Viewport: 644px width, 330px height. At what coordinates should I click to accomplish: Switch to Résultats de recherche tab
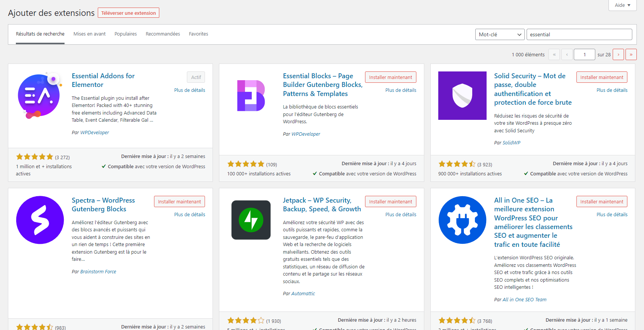click(x=40, y=34)
